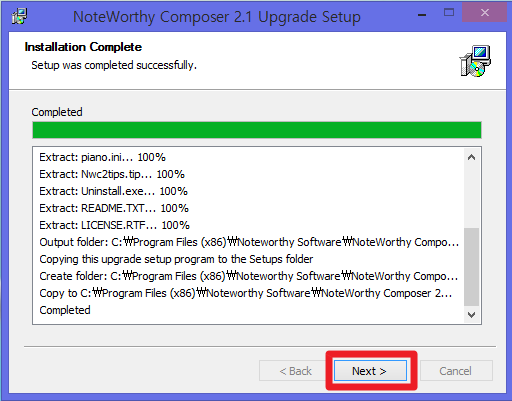This screenshot has width=512, height=401.
Task: Select log line 'Extract: Nwc2tips.tip... 100%'
Action: (x=112, y=174)
